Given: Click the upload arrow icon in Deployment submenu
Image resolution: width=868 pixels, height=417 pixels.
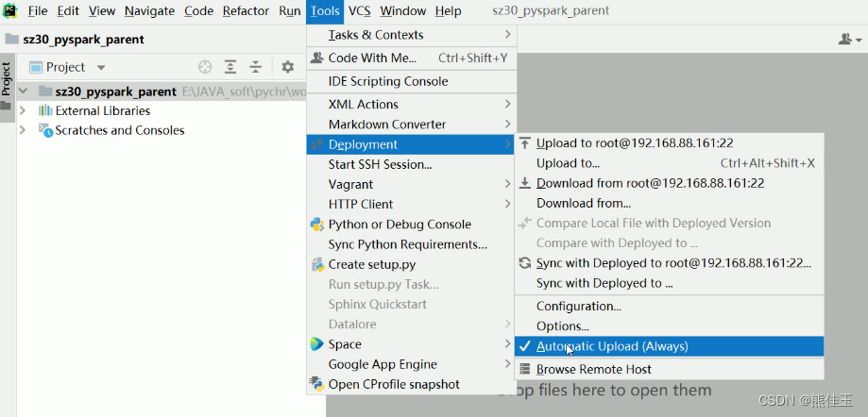Looking at the screenshot, I should 525,143.
